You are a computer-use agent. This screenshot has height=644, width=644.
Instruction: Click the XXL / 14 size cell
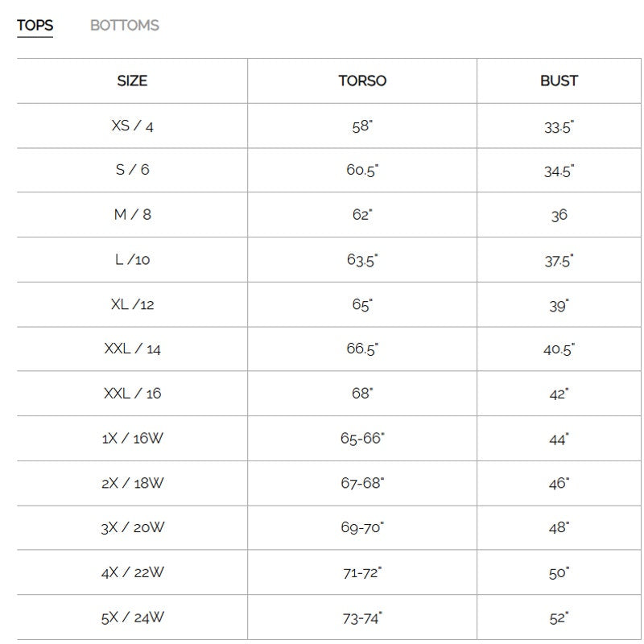(x=132, y=349)
